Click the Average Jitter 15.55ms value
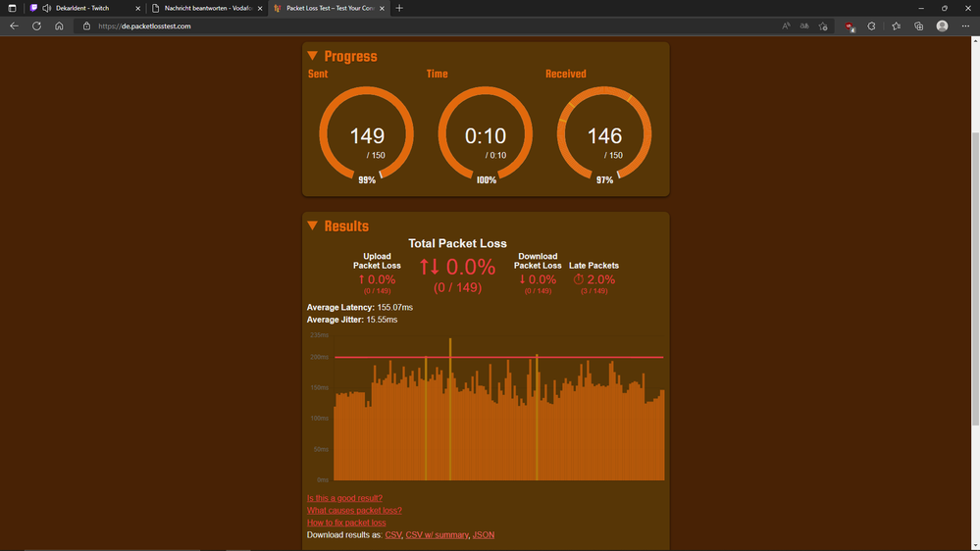The width and height of the screenshot is (980, 551). tap(382, 320)
